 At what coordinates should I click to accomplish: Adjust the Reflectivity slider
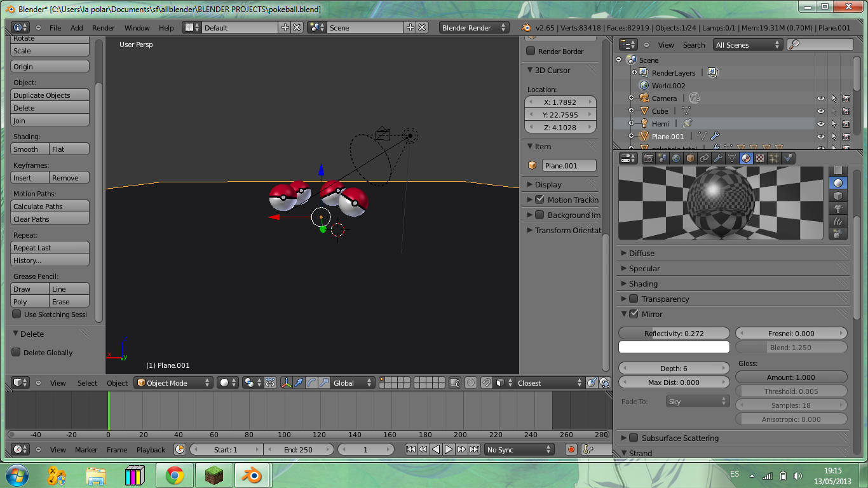click(674, 333)
